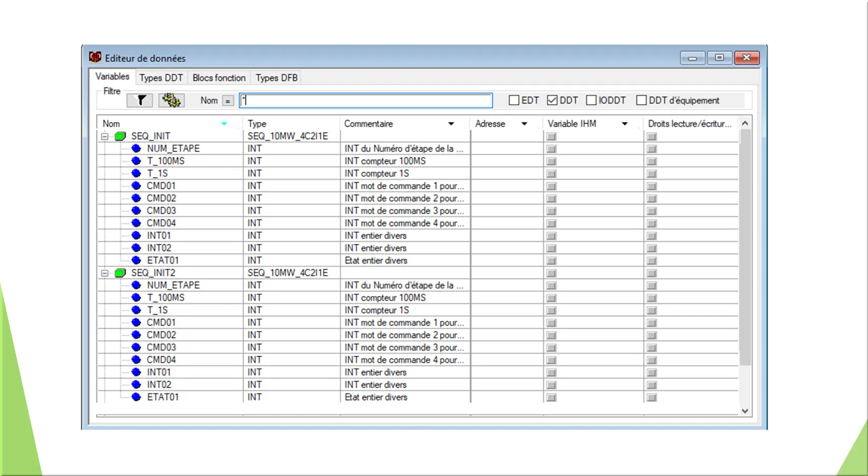Toggle read/write rights box for SEQ_INIT2 row
Screen dimensions: 868x476
point(652,273)
